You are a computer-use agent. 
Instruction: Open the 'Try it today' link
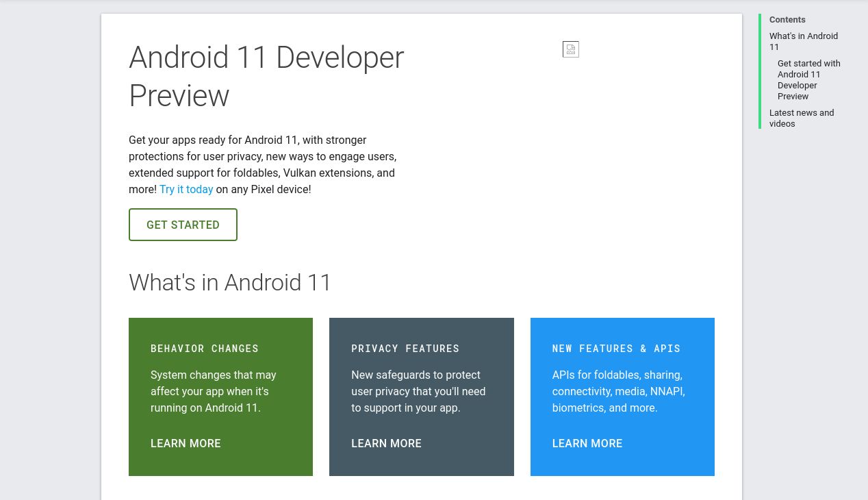pos(186,190)
